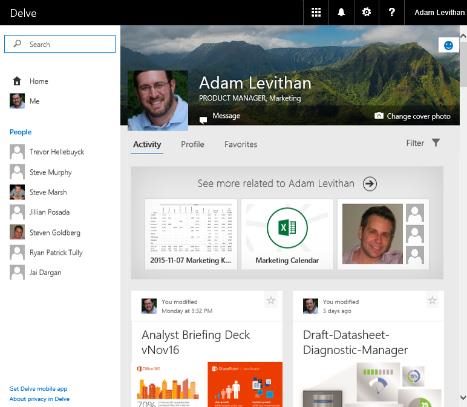Click the Search input box
The width and height of the screenshot is (467, 407).
pos(60,44)
